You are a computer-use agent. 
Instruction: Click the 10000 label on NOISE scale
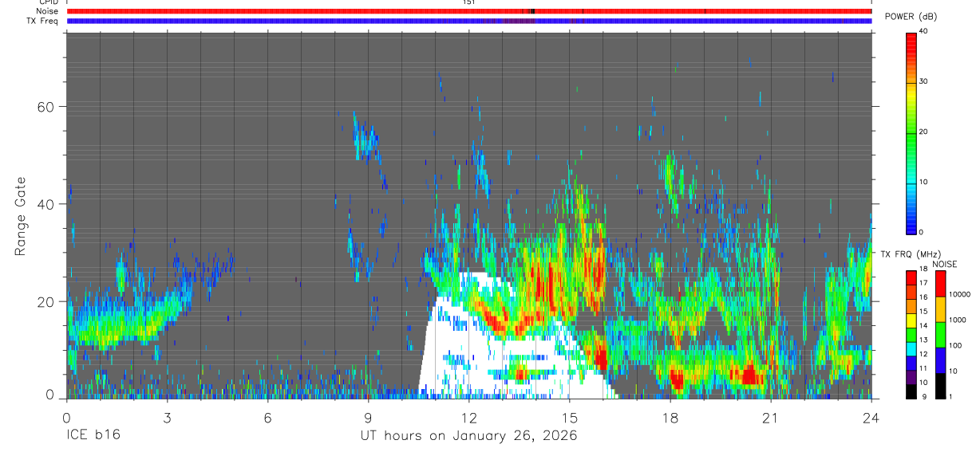click(960, 294)
